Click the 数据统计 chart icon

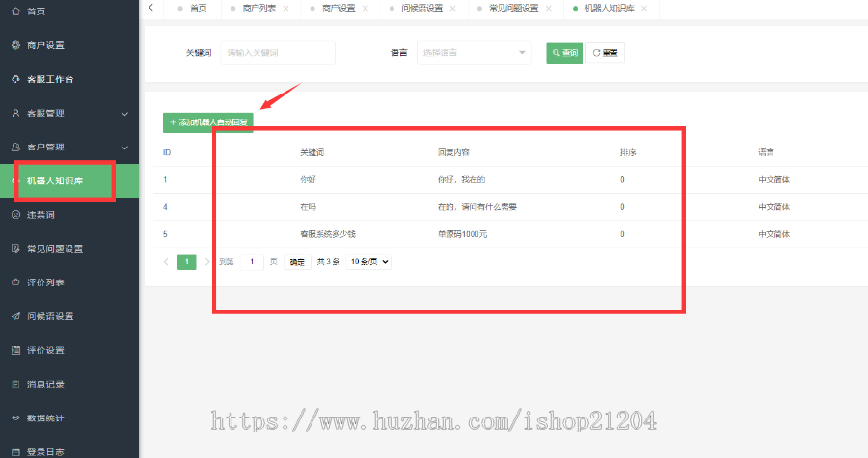pos(15,418)
